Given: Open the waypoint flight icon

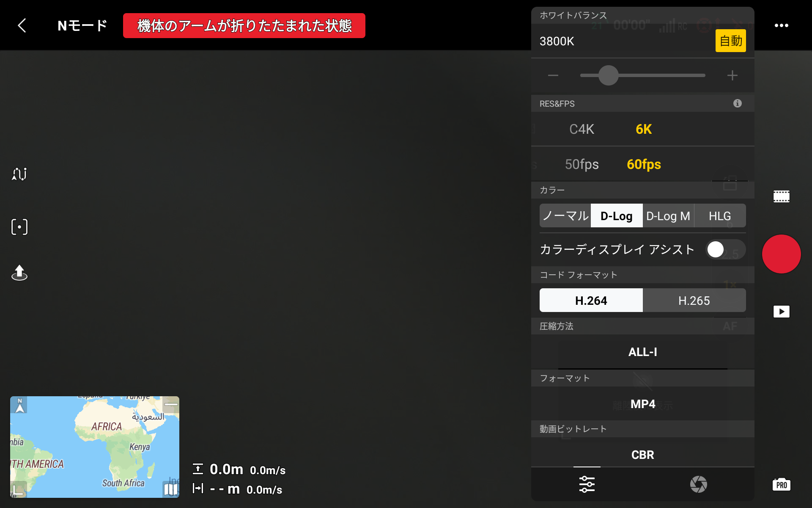Looking at the screenshot, I should [19, 174].
